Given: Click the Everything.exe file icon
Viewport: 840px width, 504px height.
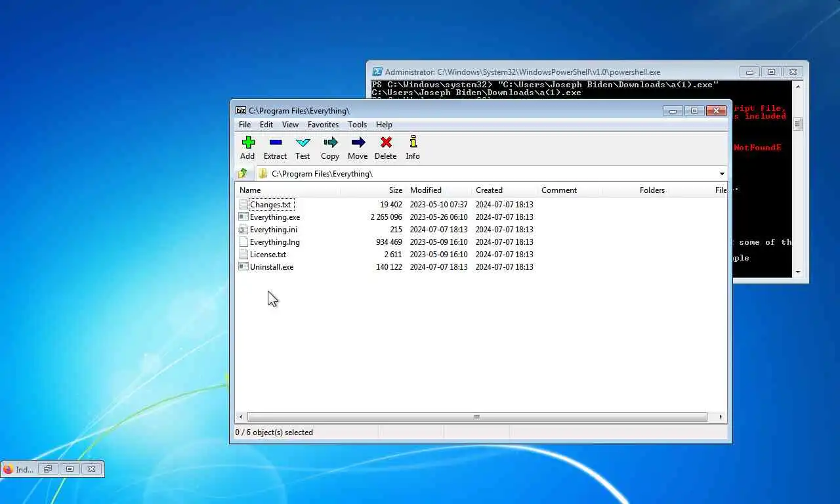Looking at the screenshot, I should (x=243, y=217).
